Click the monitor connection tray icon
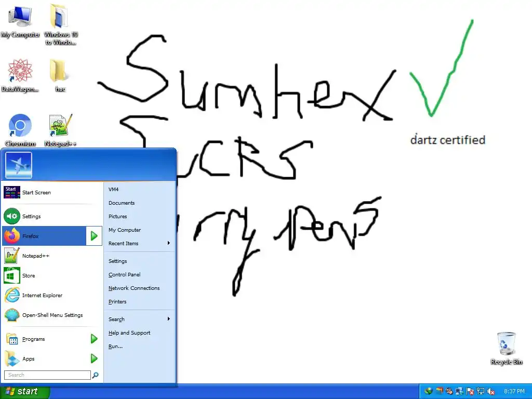The width and height of the screenshot is (532, 399). pyautogui.click(x=481, y=391)
